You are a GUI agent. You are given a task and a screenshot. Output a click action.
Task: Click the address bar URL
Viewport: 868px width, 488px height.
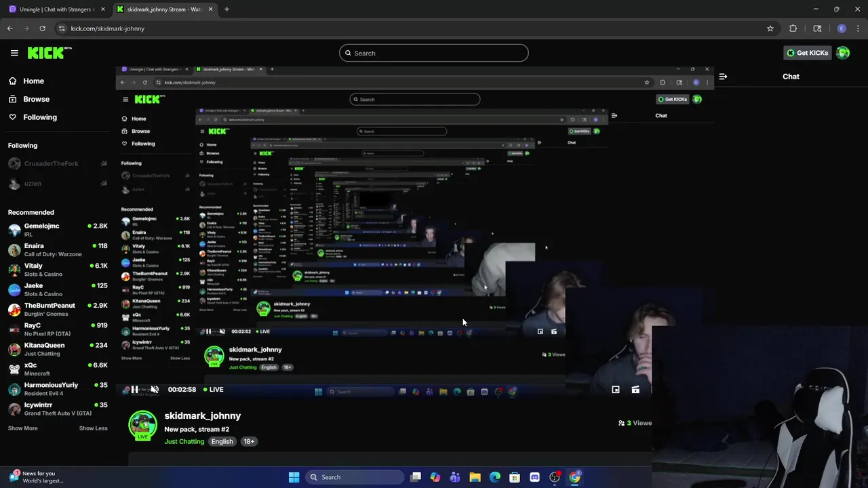coord(108,28)
